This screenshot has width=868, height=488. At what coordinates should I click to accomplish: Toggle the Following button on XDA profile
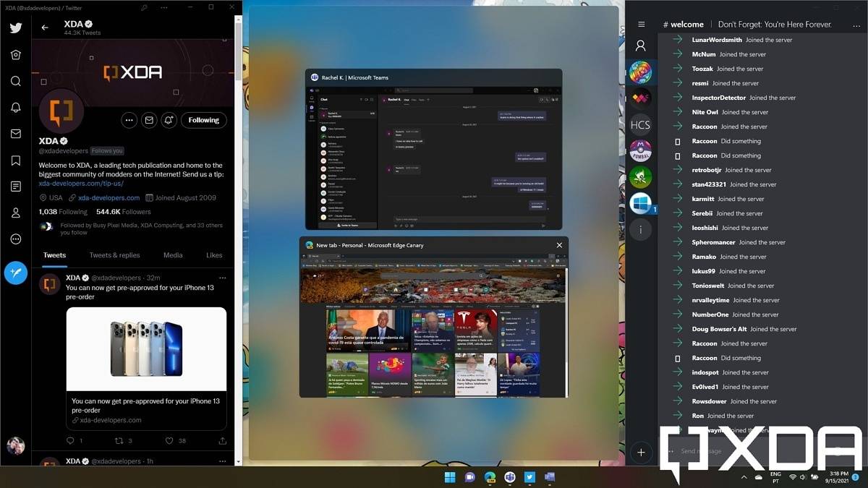pos(203,120)
